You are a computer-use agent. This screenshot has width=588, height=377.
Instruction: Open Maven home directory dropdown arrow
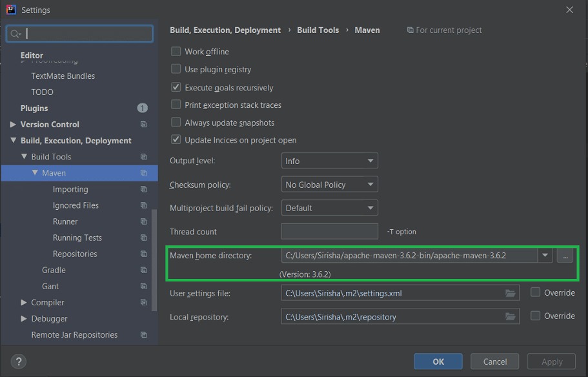(545, 256)
